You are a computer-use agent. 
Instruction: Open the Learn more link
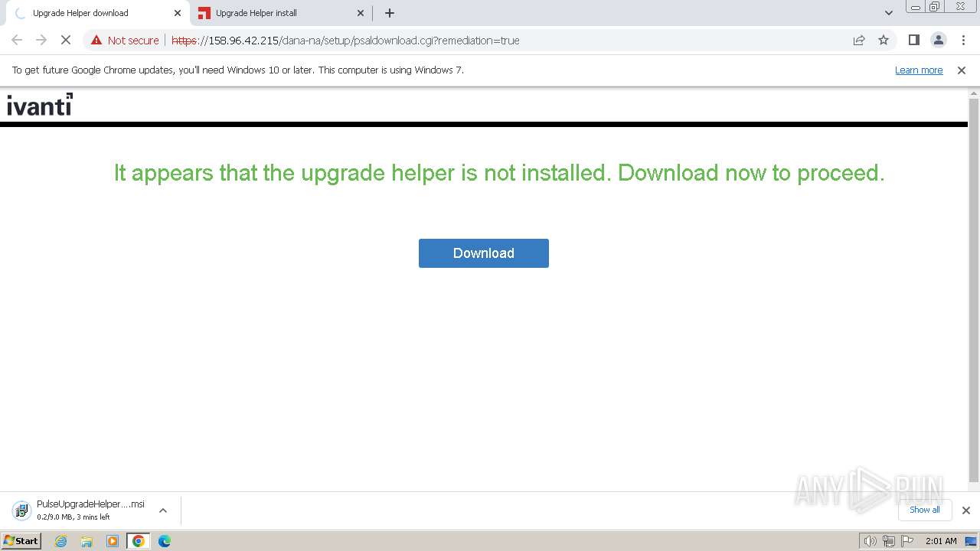(x=919, y=70)
